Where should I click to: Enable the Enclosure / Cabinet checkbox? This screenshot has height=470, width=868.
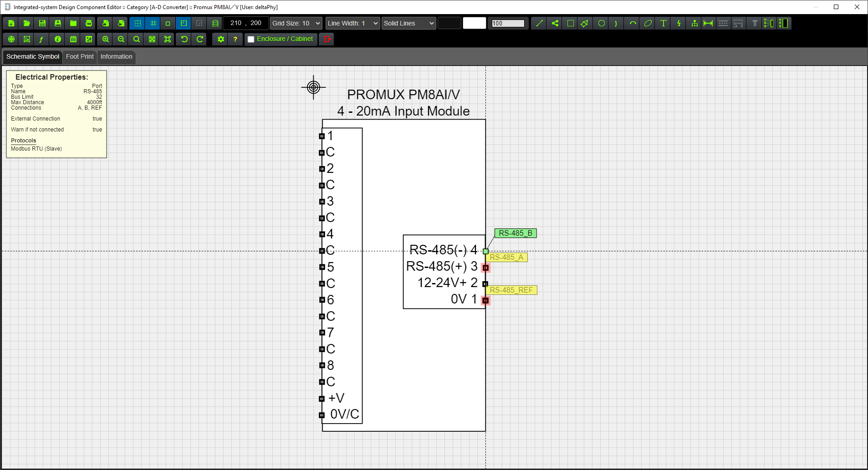coord(251,39)
